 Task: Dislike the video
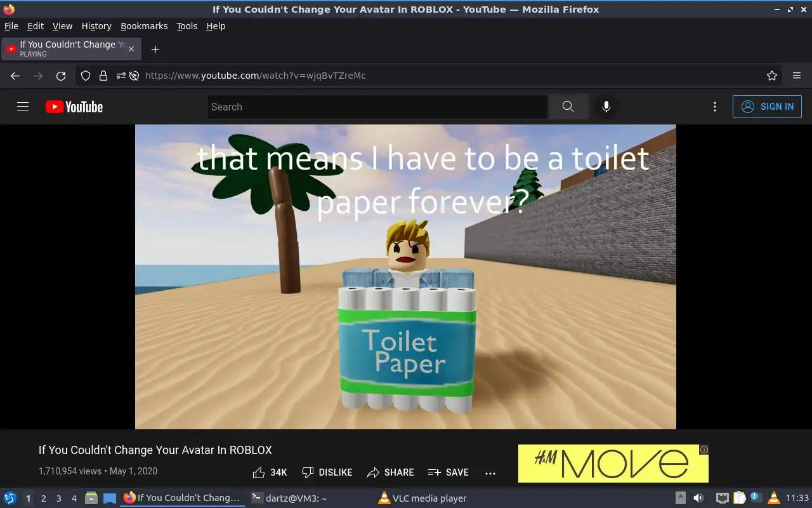[x=327, y=472]
